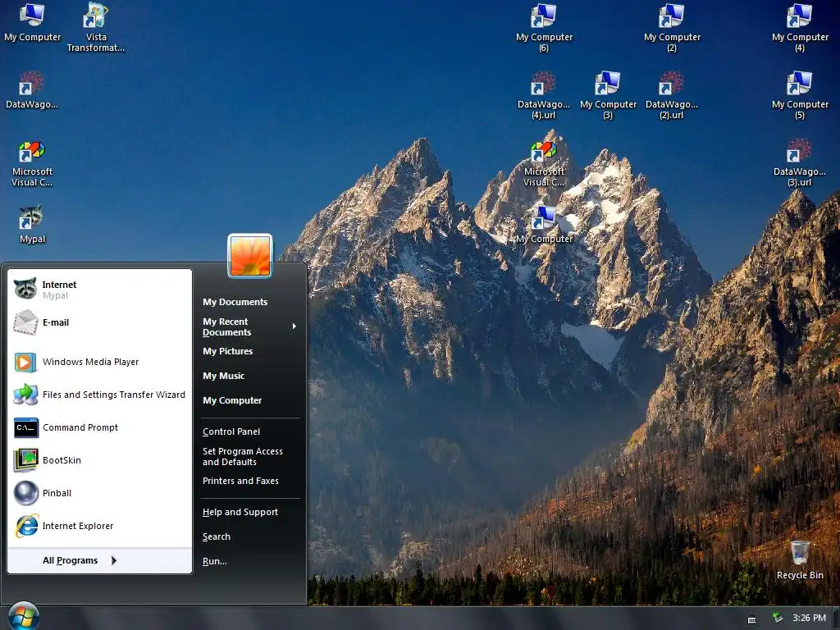This screenshot has width=840, height=630.
Task: Open My Music from the Start menu
Action: pos(223,376)
